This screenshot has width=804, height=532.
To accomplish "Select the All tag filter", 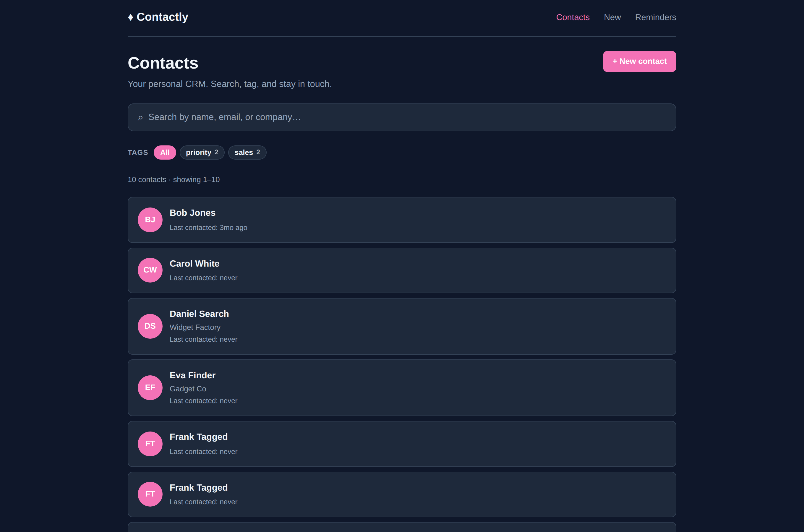I will click(x=165, y=152).
